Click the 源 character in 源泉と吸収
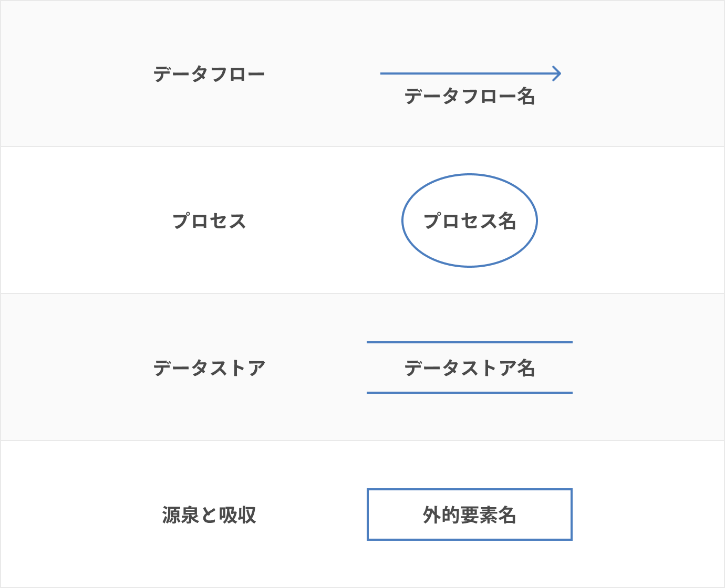The width and height of the screenshot is (725, 588). [171, 515]
